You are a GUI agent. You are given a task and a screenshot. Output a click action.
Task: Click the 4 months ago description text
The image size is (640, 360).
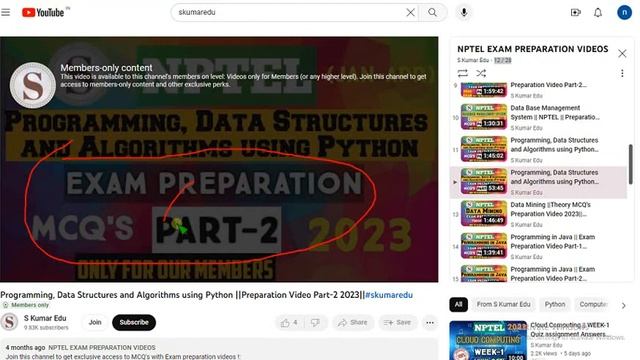click(25, 347)
